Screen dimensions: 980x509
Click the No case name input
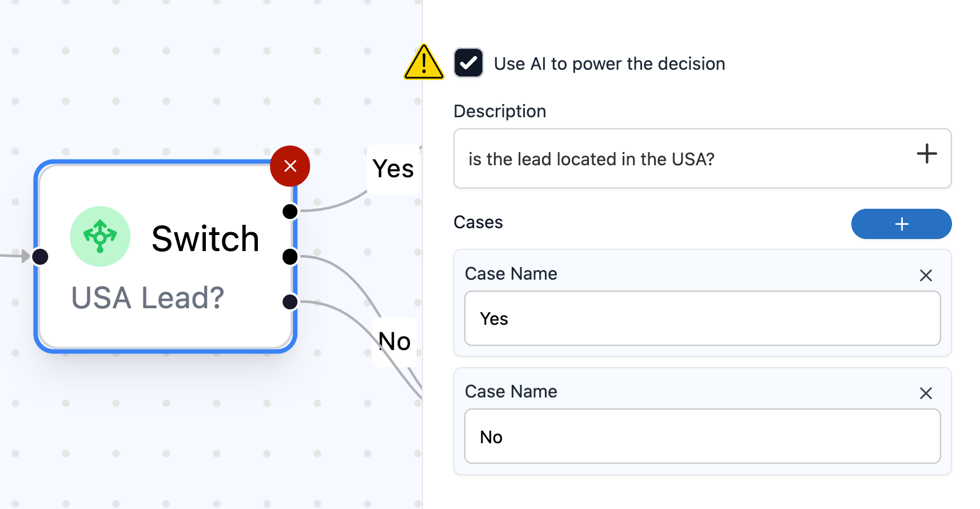pos(702,436)
